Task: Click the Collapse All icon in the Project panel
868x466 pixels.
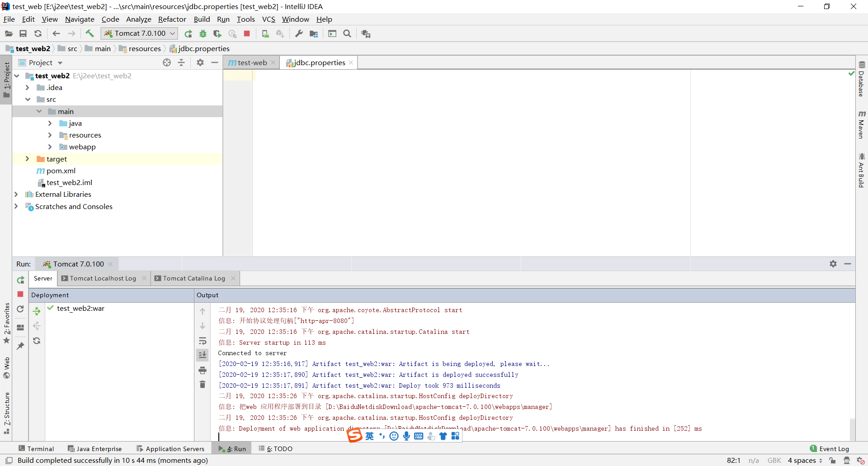Action: (181, 62)
